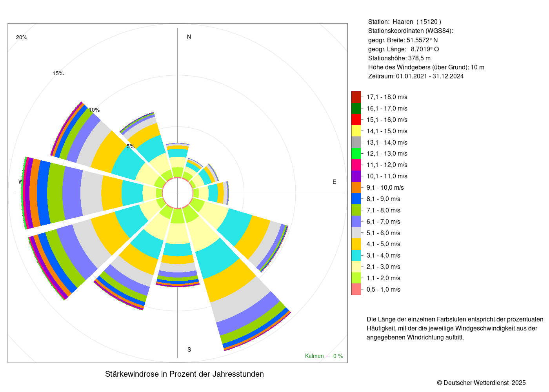
Task: Select the 8,1 - 9,0 m/s blue swatch
Action: (x=356, y=199)
